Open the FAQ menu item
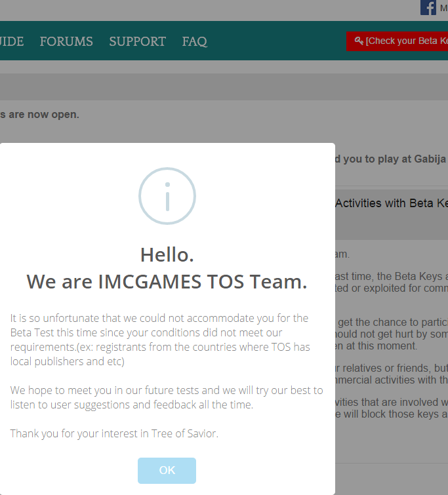448x495 pixels. point(195,42)
